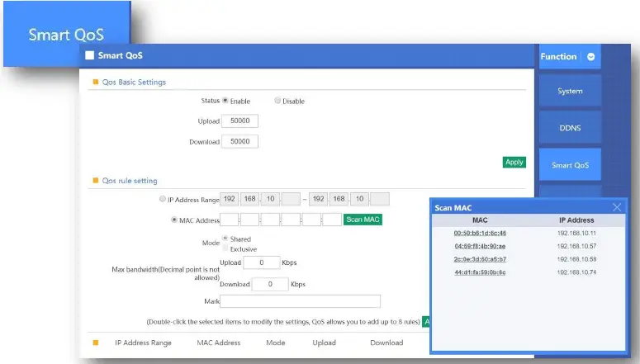Click the max bandwidth Upload Kbps field

[x=262, y=262]
